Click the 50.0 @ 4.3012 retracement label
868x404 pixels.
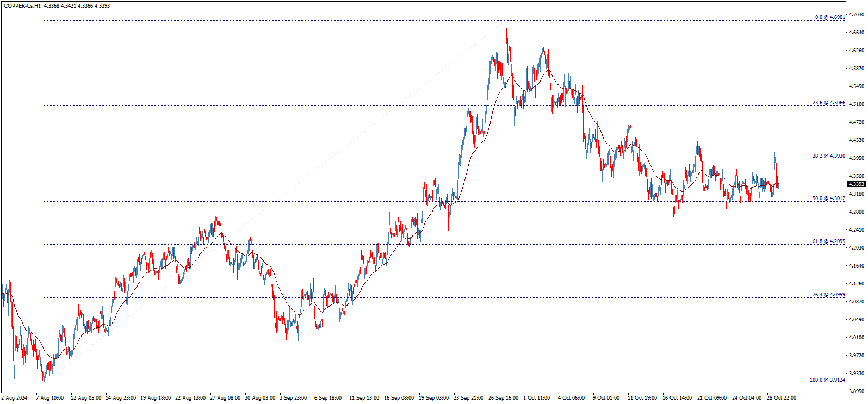(829, 198)
